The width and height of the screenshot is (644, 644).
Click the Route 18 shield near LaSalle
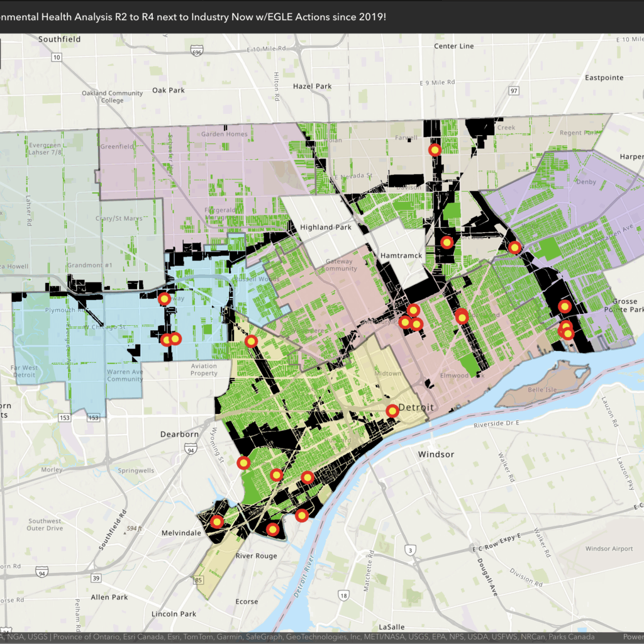pos(343,595)
